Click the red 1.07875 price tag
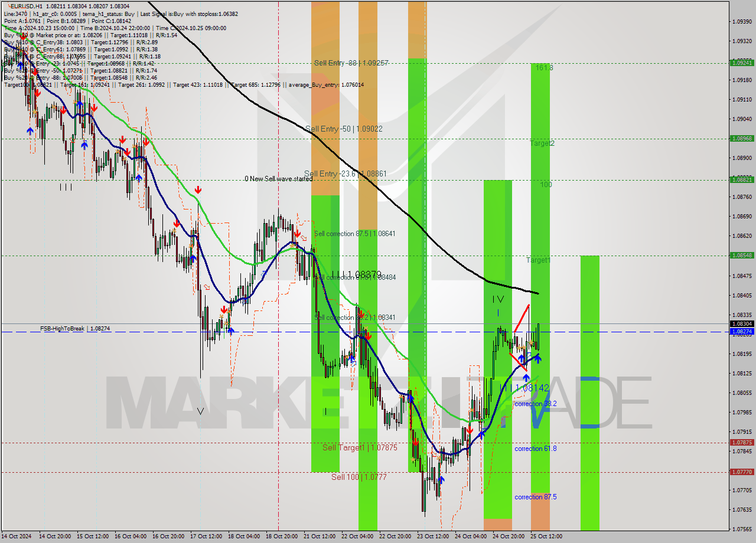 point(741,443)
